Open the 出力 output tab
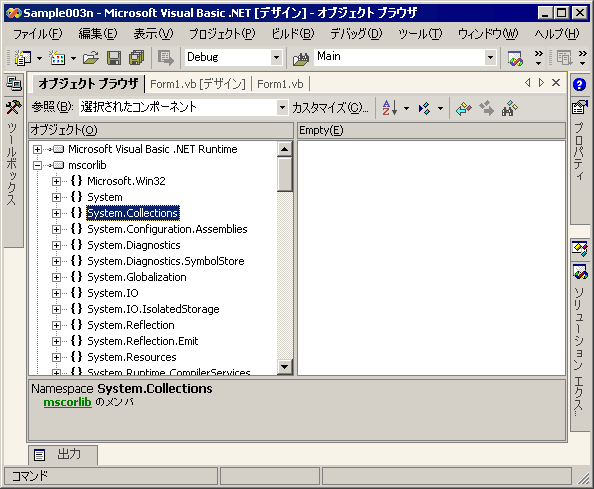 63,455
